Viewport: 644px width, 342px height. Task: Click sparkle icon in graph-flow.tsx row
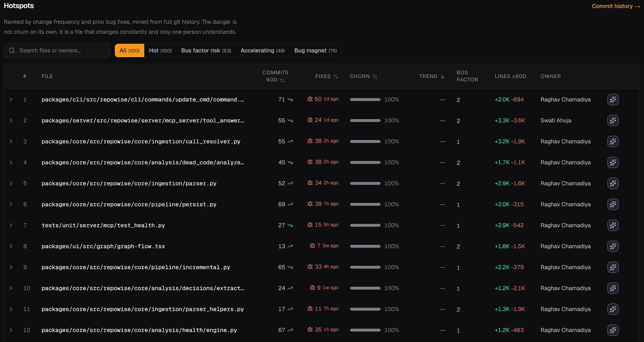tap(613, 246)
